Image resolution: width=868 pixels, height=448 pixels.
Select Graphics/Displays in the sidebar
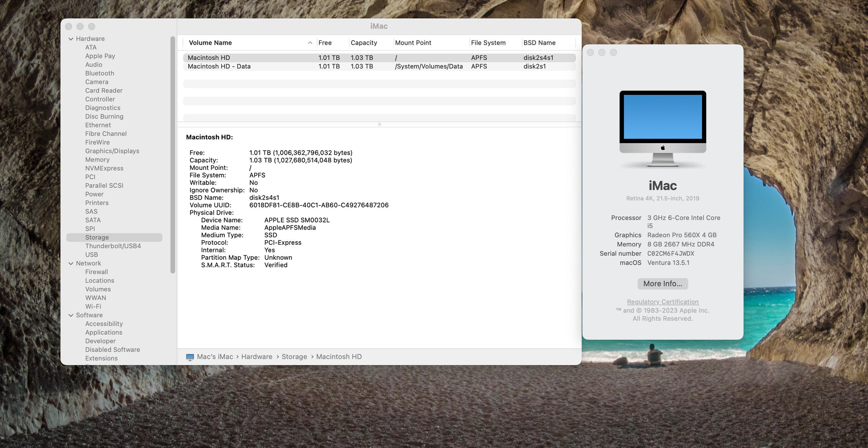[x=112, y=151]
